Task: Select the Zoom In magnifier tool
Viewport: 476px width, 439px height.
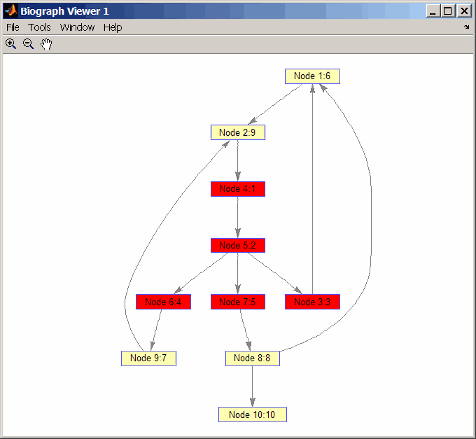Action: tap(11, 44)
